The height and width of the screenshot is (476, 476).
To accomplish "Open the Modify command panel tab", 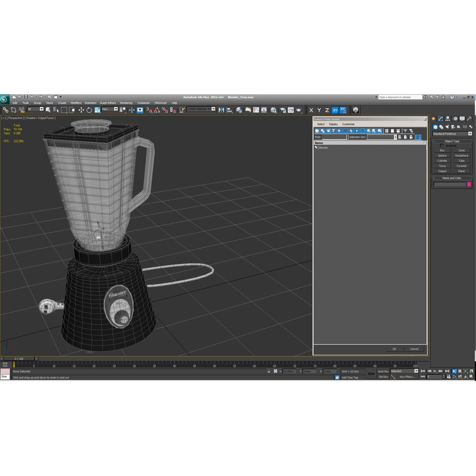I will (440, 119).
